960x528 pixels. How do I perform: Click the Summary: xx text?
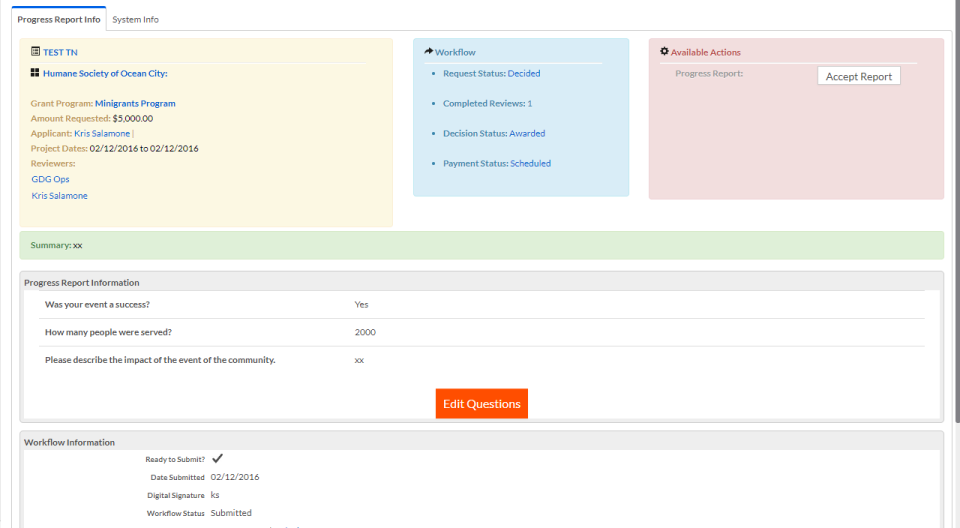coord(56,245)
